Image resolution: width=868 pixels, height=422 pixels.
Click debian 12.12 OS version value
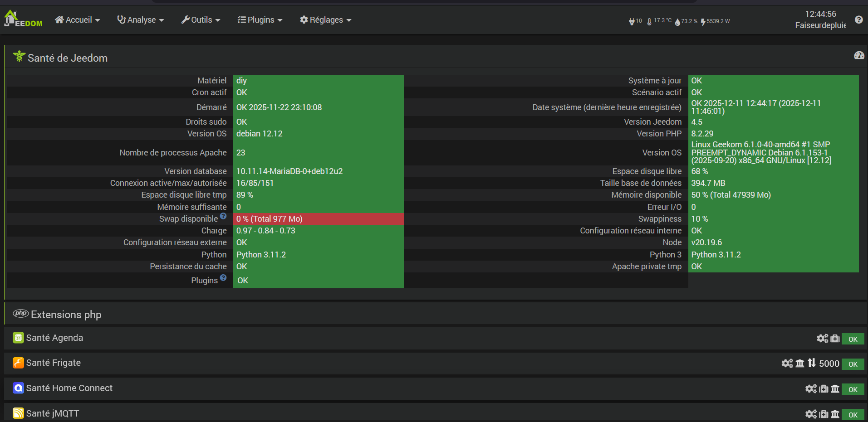coord(259,134)
